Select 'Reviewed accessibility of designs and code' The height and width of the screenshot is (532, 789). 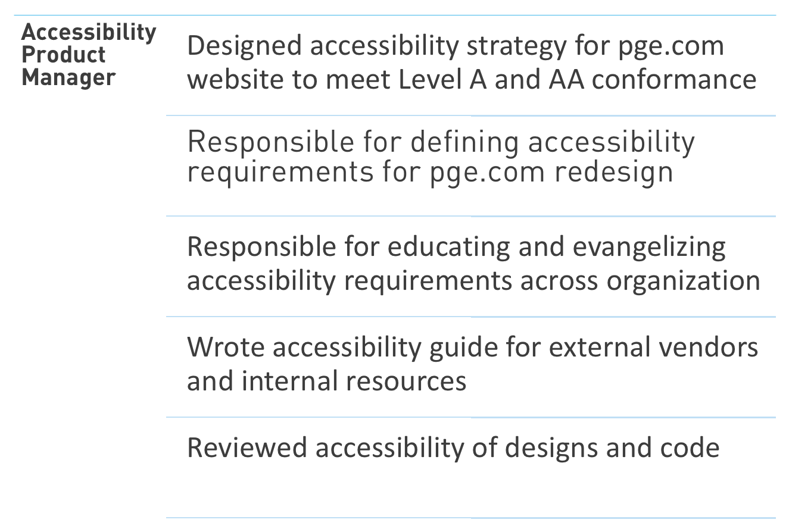(453, 447)
